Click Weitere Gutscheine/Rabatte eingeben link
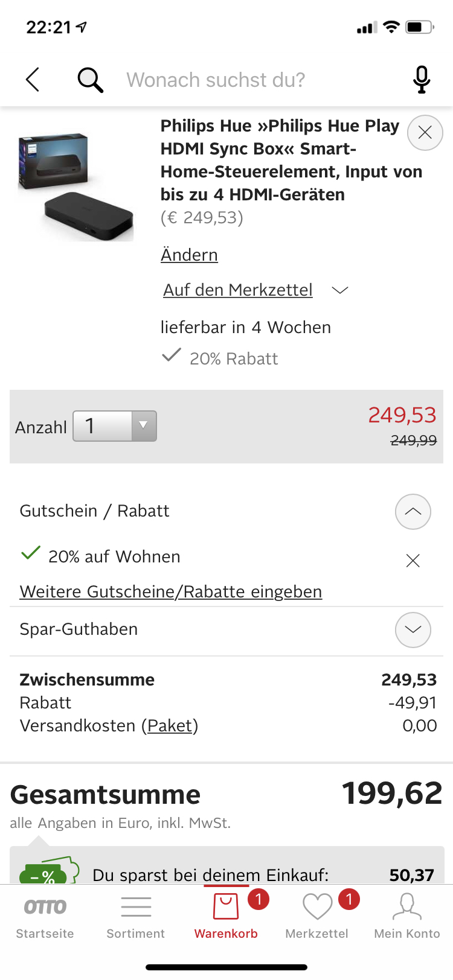Image resolution: width=453 pixels, height=980 pixels. click(171, 592)
